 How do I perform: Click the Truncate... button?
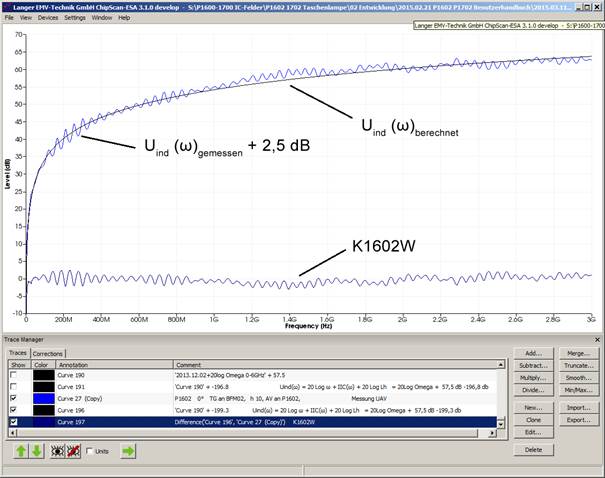[578, 366]
